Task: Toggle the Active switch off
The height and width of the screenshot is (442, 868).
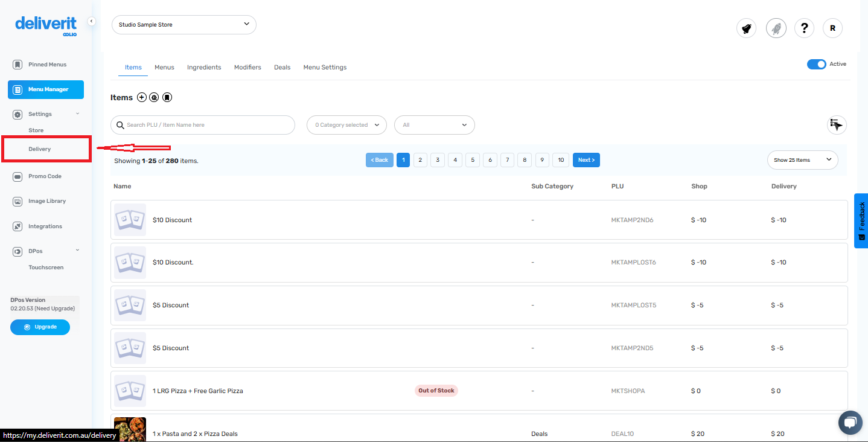Action: (816, 63)
